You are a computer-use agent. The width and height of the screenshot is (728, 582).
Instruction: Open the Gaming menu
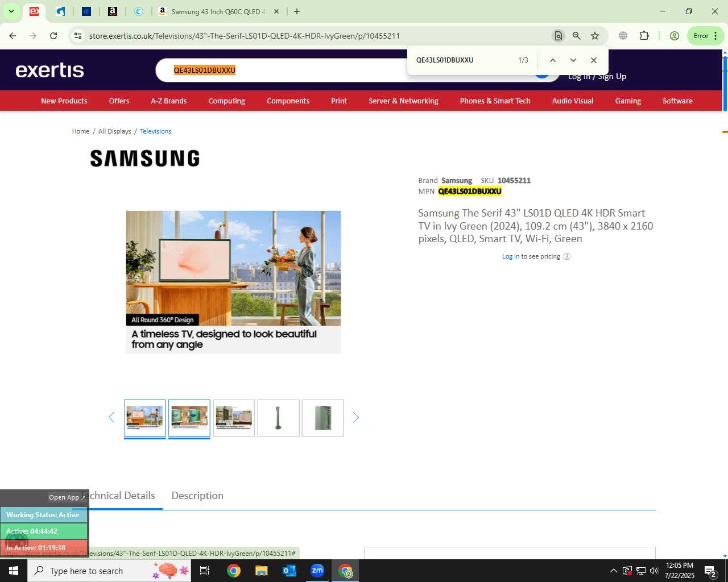click(628, 101)
